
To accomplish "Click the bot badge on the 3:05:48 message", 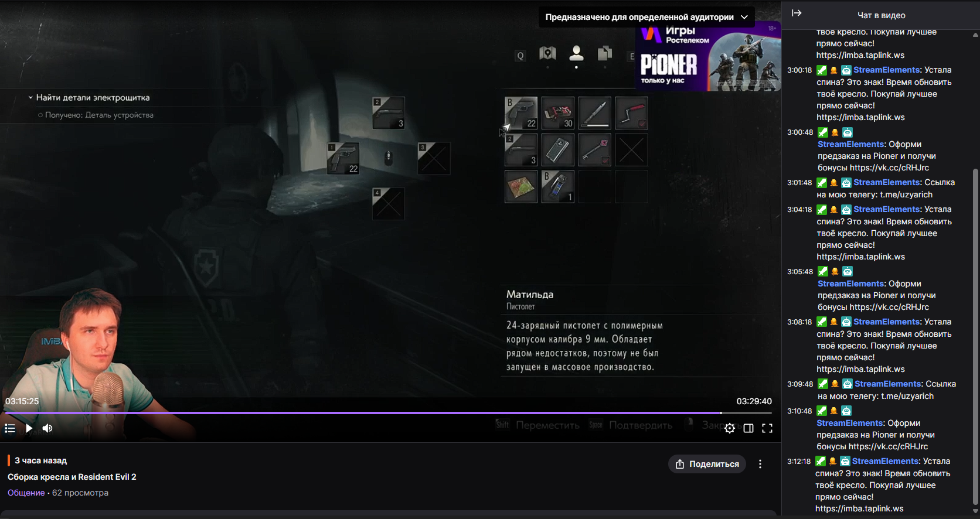I will [848, 272].
